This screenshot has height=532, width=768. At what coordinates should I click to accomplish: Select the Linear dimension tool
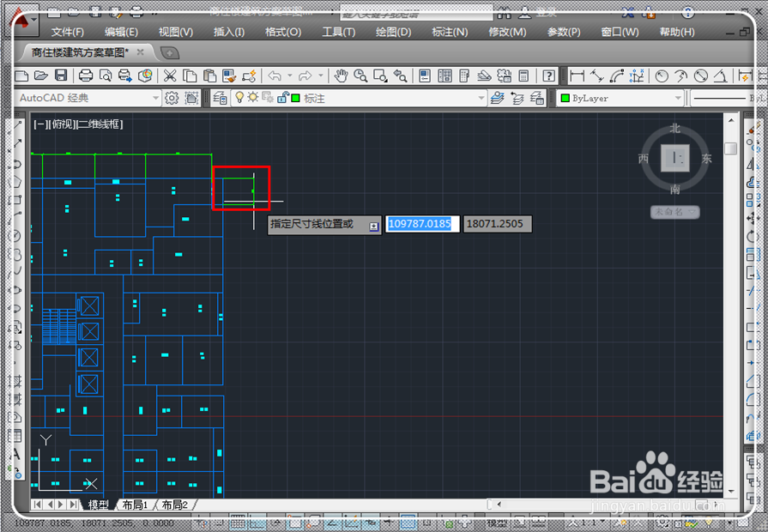pos(577,76)
